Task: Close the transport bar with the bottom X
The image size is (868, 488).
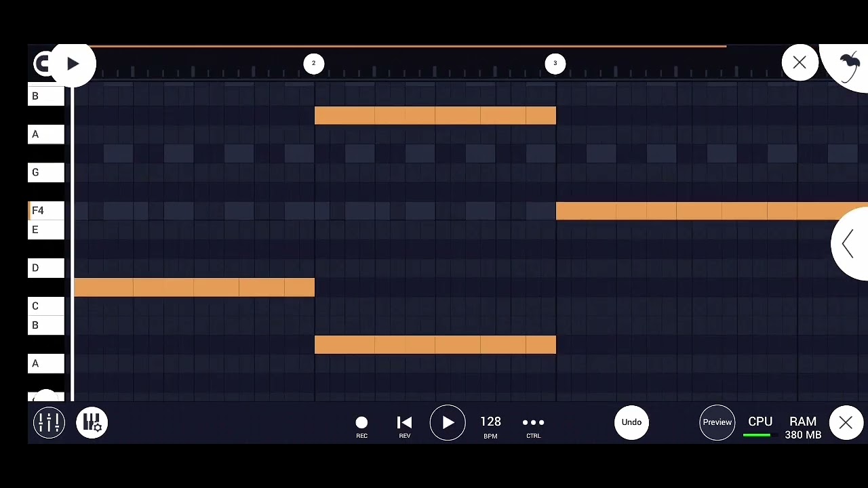Action: 846,423
